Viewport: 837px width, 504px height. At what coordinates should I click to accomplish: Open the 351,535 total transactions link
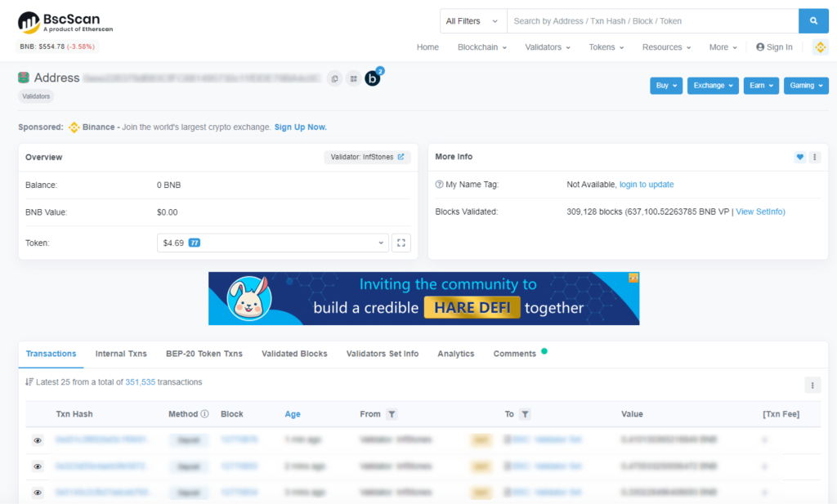pyautogui.click(x=141, y=381)
